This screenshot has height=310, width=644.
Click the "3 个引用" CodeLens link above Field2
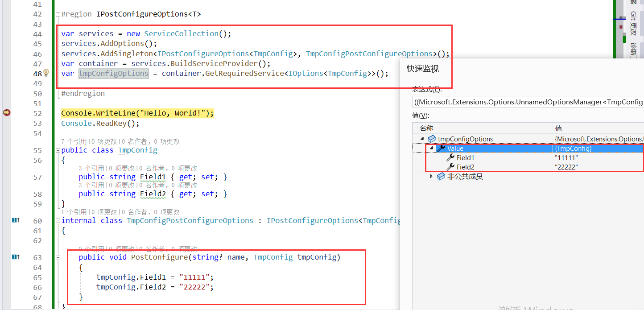pyautogui.click(x=91, y=185)
